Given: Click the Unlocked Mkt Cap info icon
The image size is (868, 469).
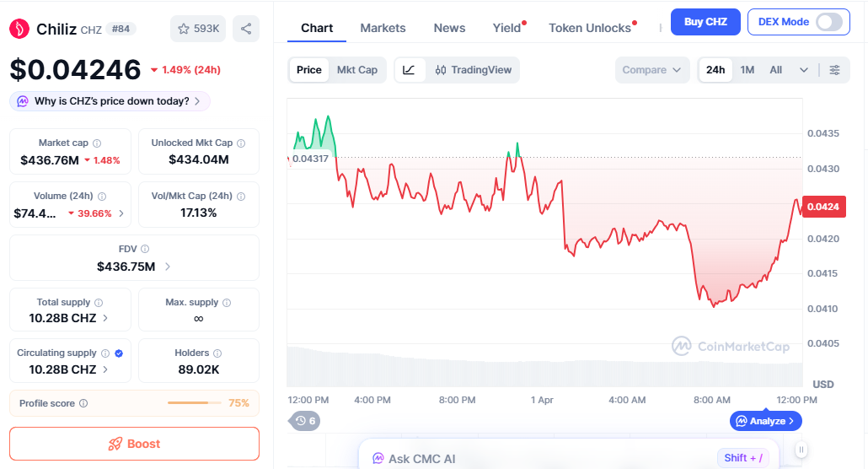Looking at the screenshot, I should pyautogui.click(x=241, y=143).
